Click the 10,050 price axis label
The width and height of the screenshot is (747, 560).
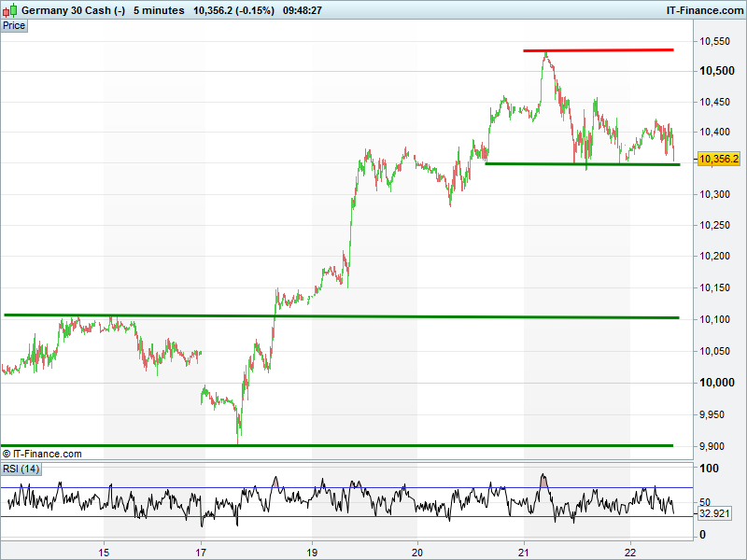pyautogui.click(x=714, y=351)
